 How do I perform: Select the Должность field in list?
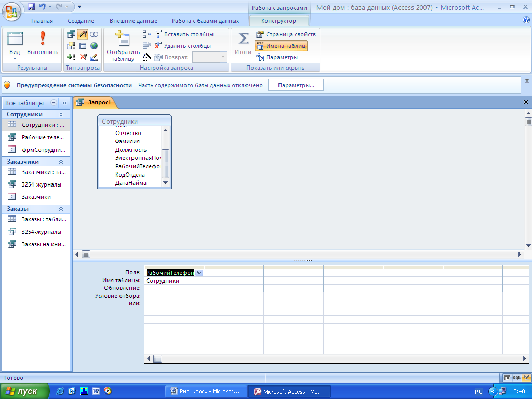point(130,150)
